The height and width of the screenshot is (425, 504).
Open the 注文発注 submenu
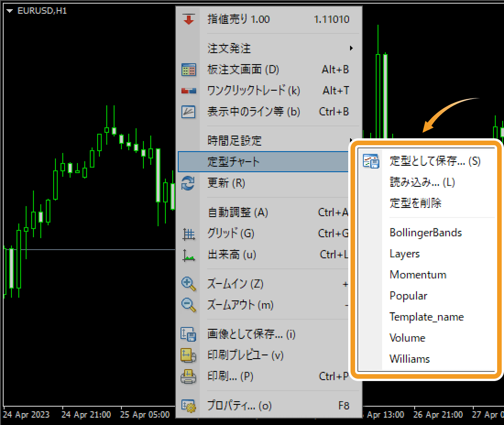point(269,48)
